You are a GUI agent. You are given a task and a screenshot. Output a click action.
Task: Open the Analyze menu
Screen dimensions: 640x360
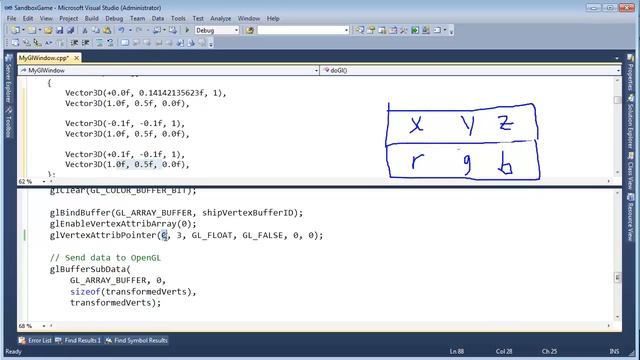click(221, 18)
